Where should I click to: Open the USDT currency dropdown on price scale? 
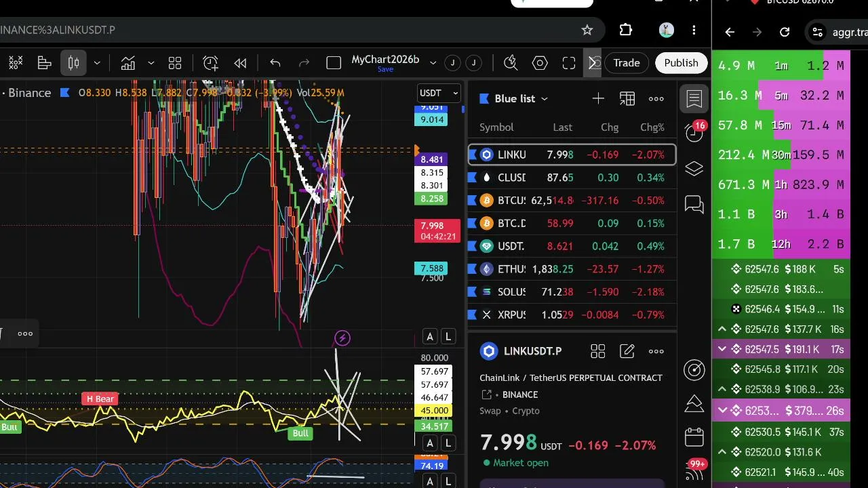point(439,93)
